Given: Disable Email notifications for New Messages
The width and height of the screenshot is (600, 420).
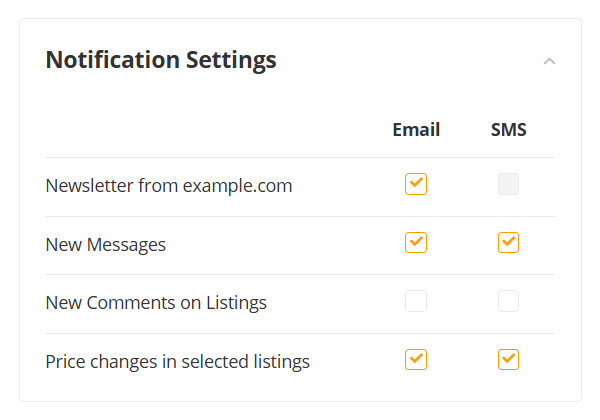Looking at the screenshot, I should point(416,243).
